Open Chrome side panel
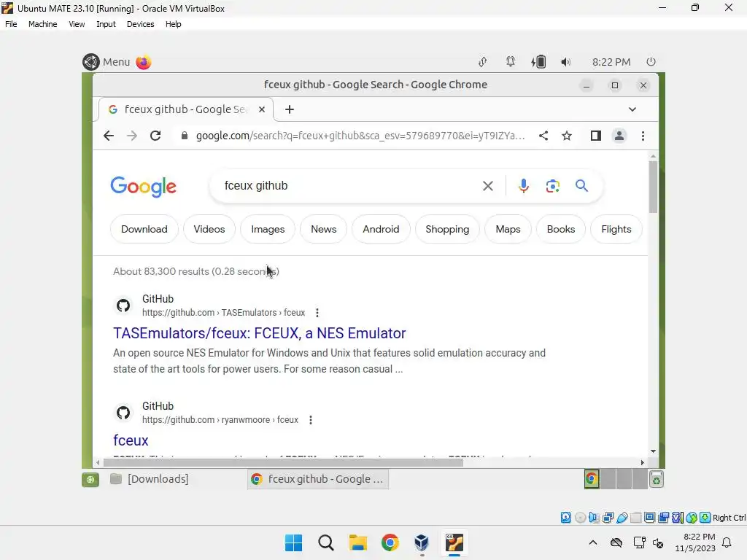This screenshot has width=747, height=560. point(595,136)
